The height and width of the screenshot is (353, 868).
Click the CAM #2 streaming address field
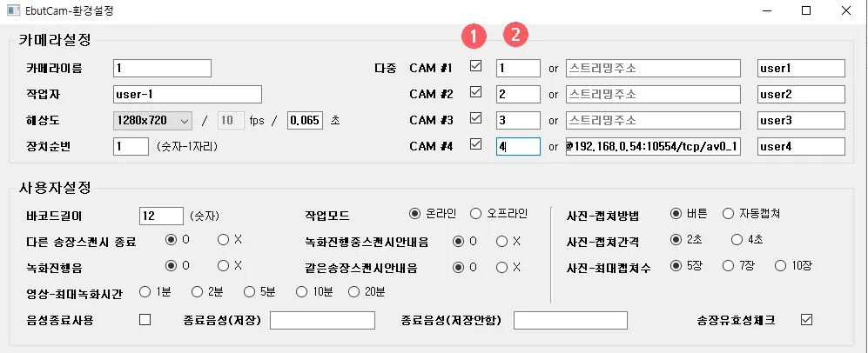[x=653, y=94]
